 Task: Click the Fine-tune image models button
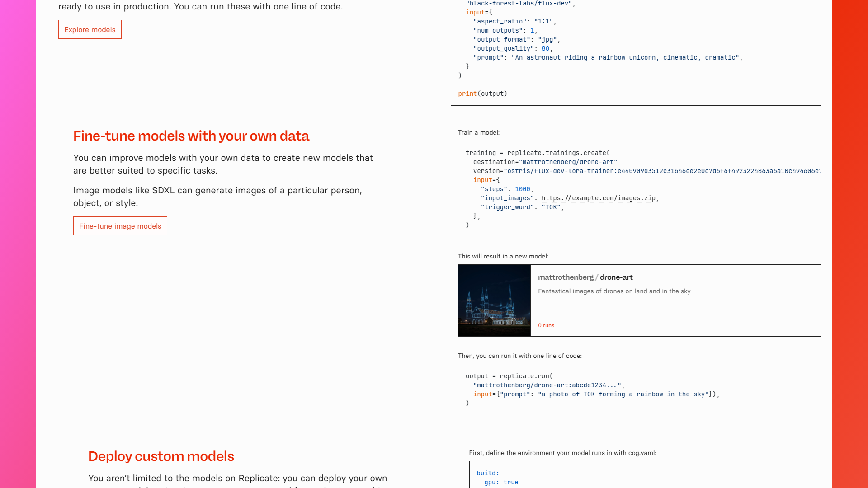120,226
